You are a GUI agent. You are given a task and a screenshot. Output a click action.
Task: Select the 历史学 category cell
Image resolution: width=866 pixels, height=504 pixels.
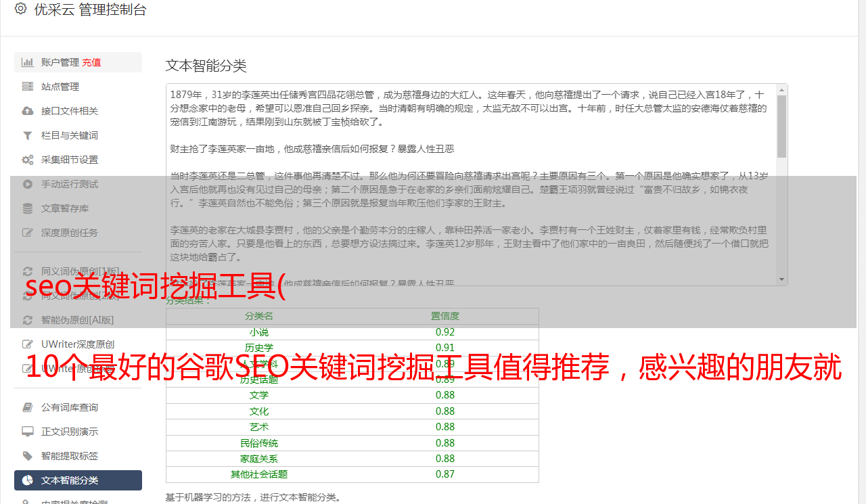tap(259, 348)
